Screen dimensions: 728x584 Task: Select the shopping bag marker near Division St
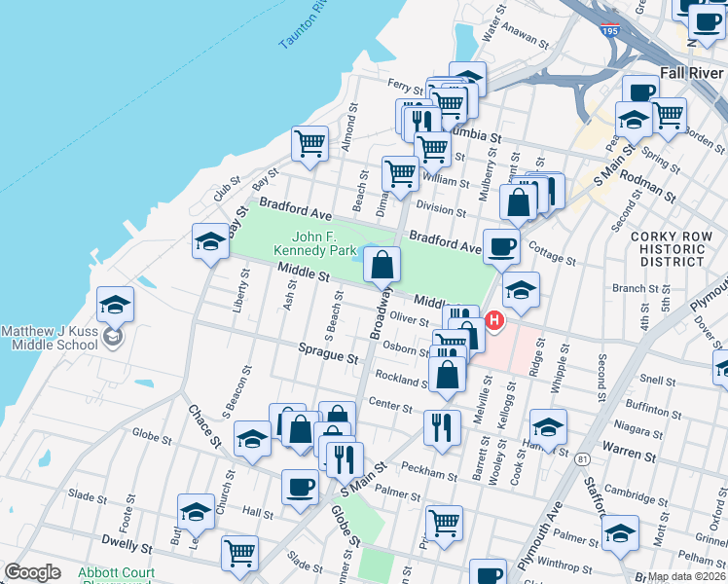pos(518,202)
